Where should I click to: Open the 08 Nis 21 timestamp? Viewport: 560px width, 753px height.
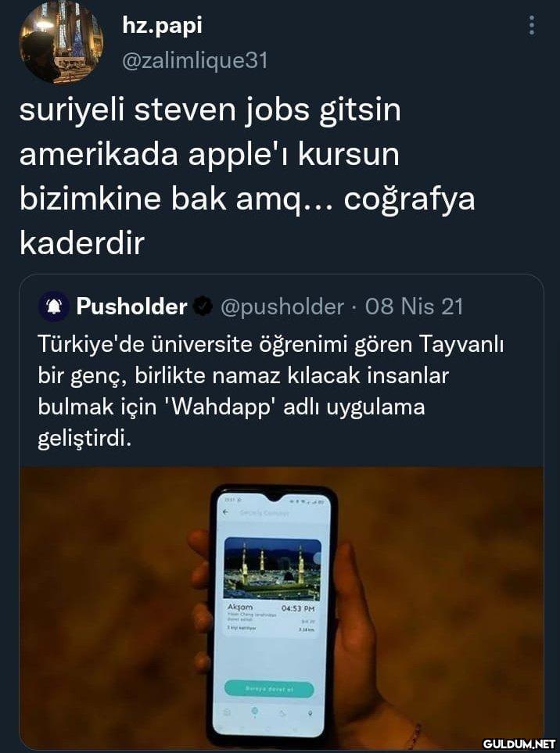[414, 307]
